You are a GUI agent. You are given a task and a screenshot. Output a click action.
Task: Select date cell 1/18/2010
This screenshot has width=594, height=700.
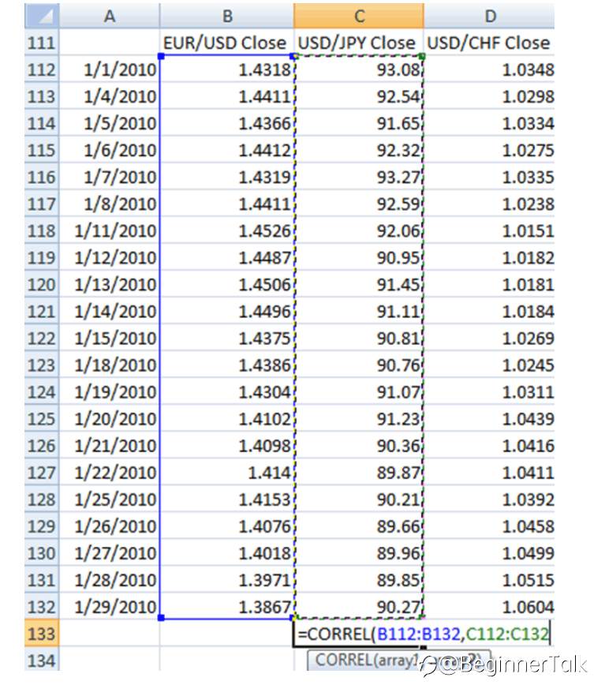pyautogui.click(x=110, y=365)
